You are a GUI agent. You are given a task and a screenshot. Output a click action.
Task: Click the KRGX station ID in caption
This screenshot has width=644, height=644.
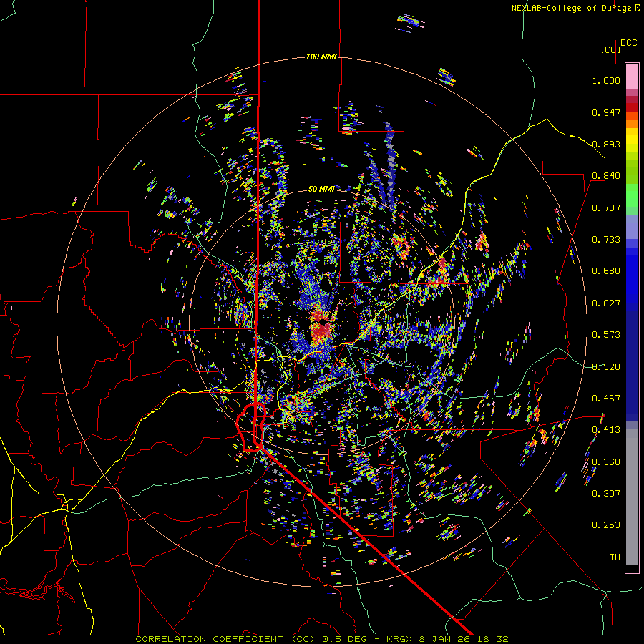pos(401,639)
